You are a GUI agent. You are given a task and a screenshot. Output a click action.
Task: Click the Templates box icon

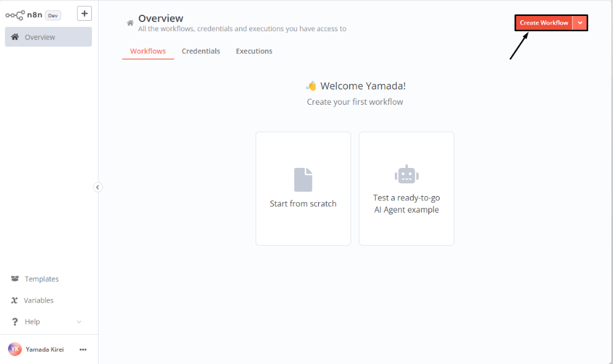coord(15,278)
